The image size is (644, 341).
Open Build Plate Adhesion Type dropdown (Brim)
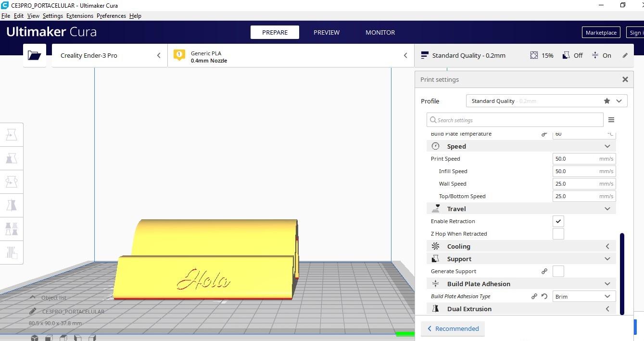tap(584, 296)
